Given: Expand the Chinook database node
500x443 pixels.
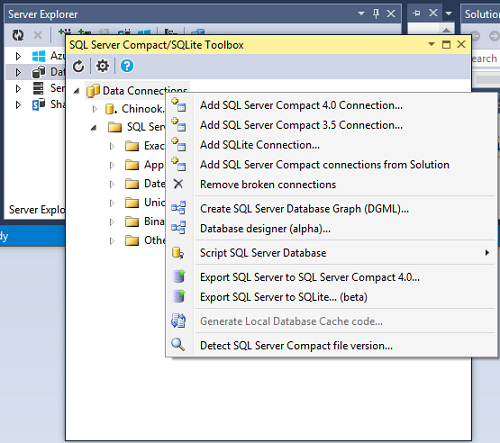Looking at the screenshot, I should coord(95,109).
